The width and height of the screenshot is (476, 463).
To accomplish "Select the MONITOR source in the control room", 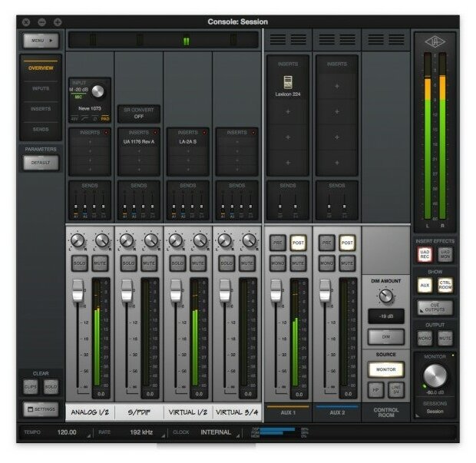I will point(386,369).
